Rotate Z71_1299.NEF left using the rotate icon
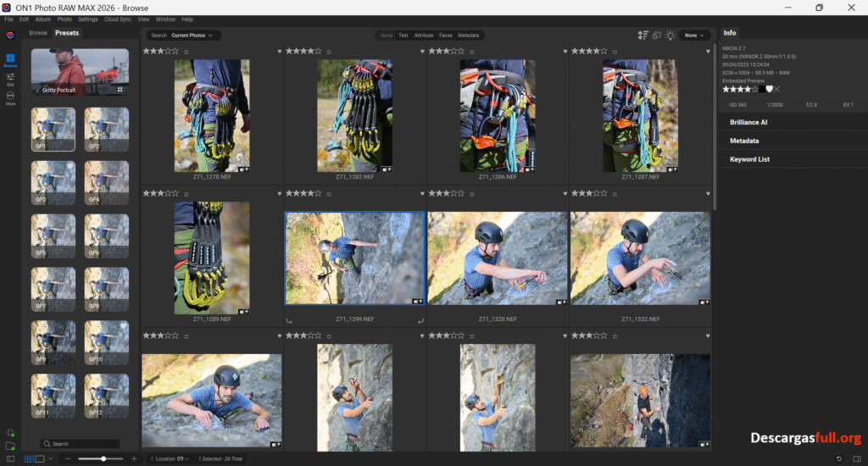This screenshot has width=868, height=466. 289,320
